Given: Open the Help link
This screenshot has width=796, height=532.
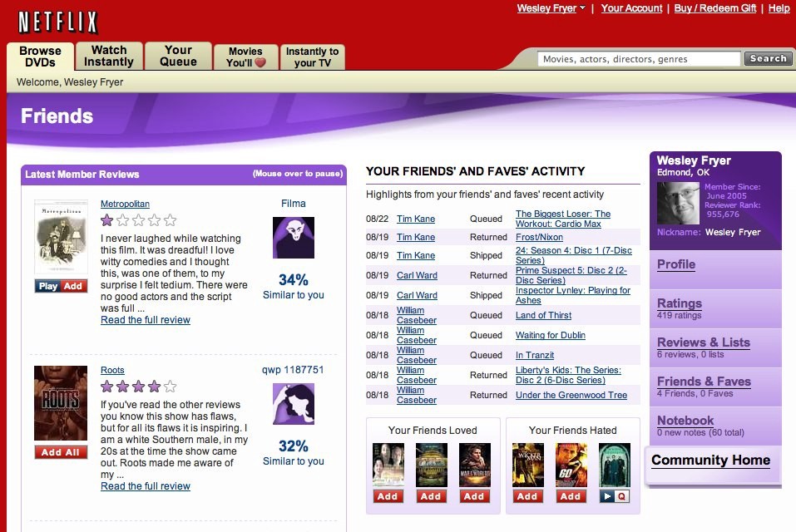Looking at the screenshot, I should point(779,8).
